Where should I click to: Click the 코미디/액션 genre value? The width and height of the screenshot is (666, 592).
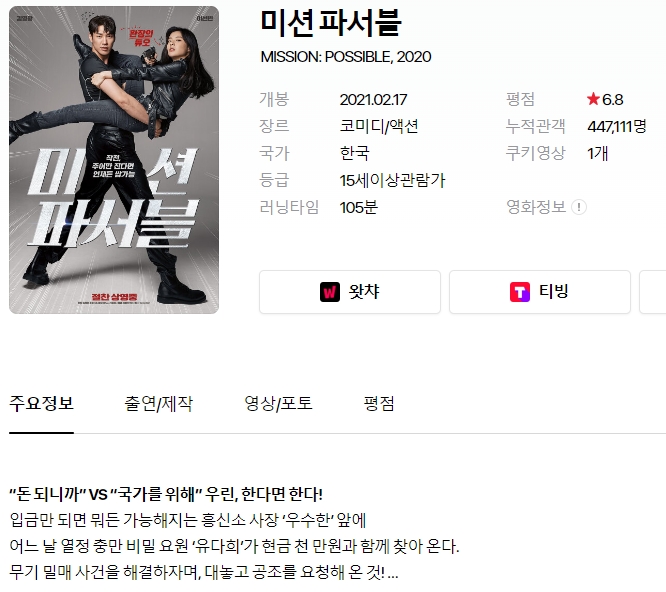point(379,126)
